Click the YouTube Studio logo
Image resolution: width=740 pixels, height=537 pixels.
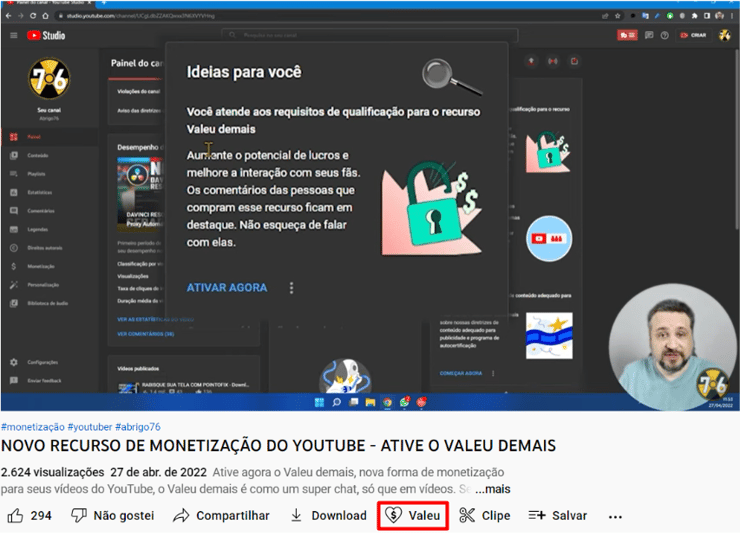coord(46,35)
